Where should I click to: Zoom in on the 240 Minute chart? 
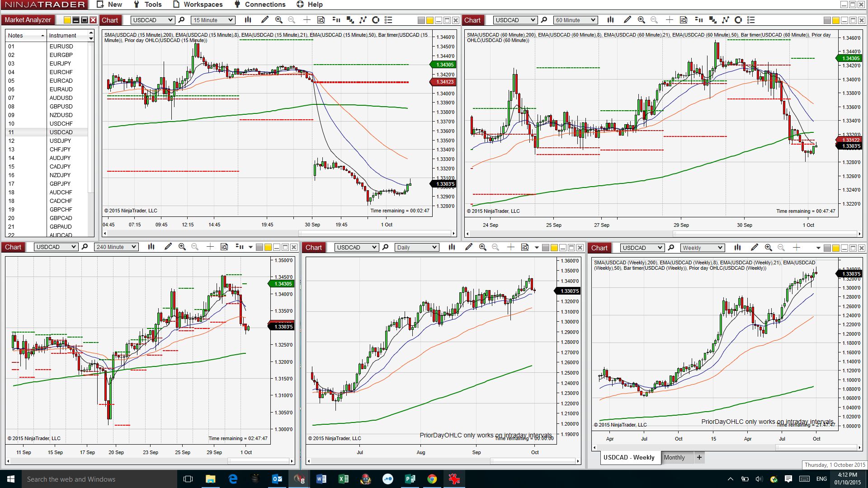click(182, 247)
